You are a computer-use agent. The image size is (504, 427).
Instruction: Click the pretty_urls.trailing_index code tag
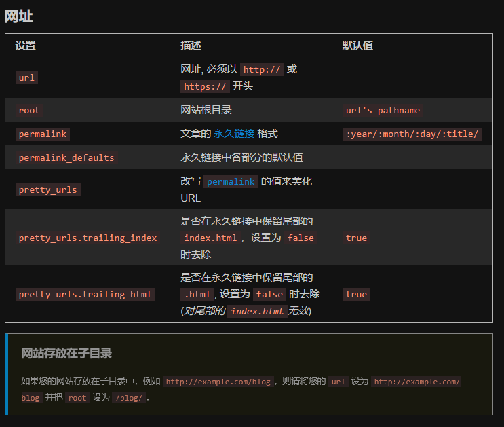tap(88, 238)
